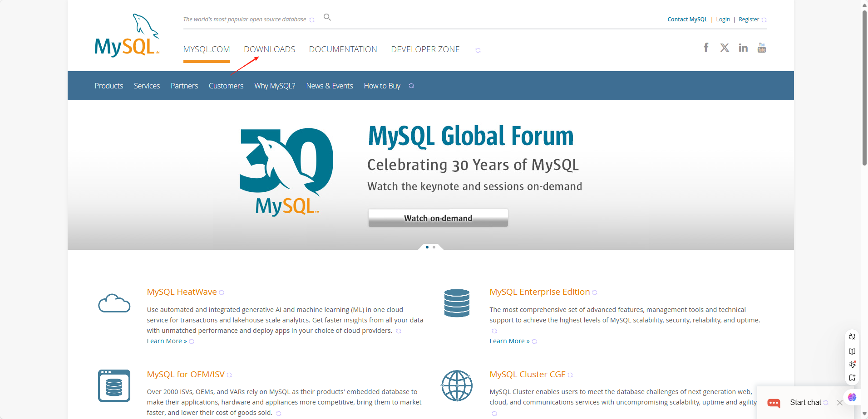This screenshot has height=419, width=868.
Task: Open the search magnifier icon
Action: 327,17
